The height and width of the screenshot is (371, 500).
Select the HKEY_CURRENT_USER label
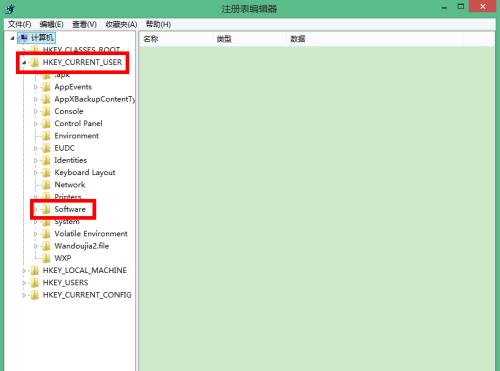(x=82, y=62)
